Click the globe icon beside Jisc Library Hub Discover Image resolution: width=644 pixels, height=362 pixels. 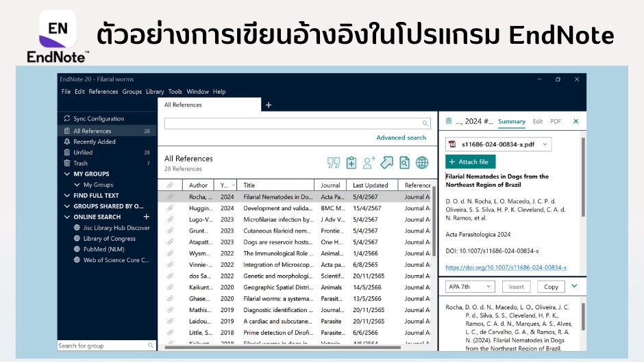click(x=77, y=227)
